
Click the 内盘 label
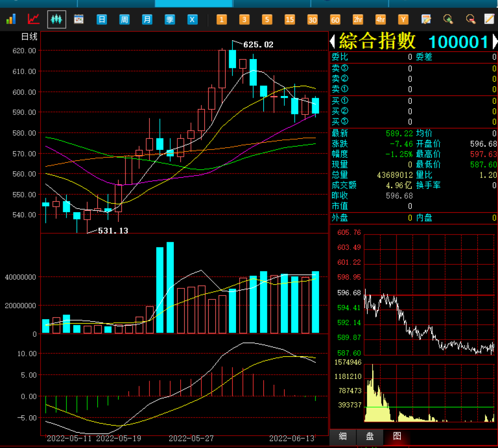coord(424,218)
